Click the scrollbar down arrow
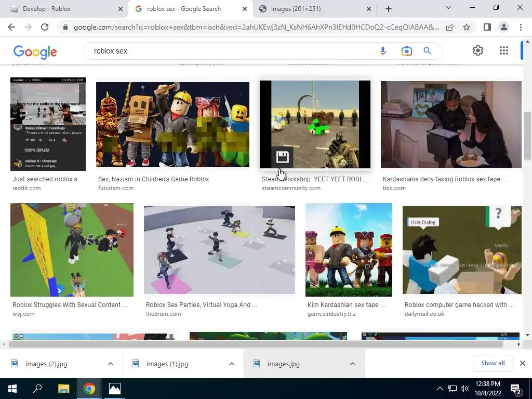 (x=527, y=335)
